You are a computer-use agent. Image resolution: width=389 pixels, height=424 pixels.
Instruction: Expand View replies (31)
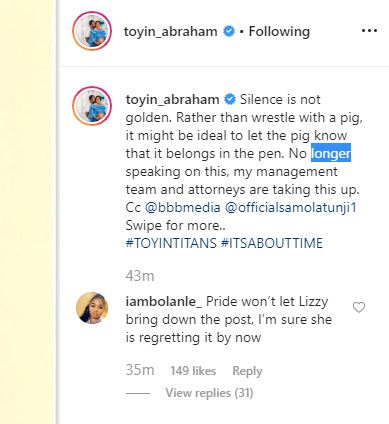[x=209, y=393]
